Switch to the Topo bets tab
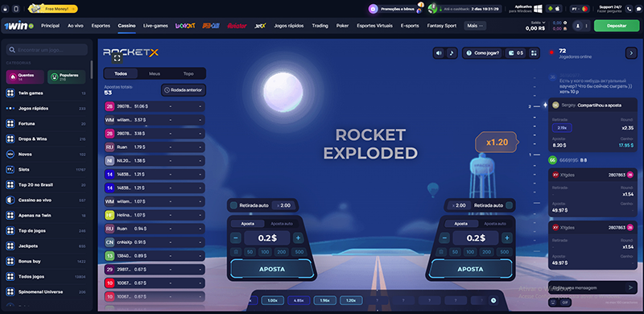This screenshot has width=644, height=314. (188, 73)
